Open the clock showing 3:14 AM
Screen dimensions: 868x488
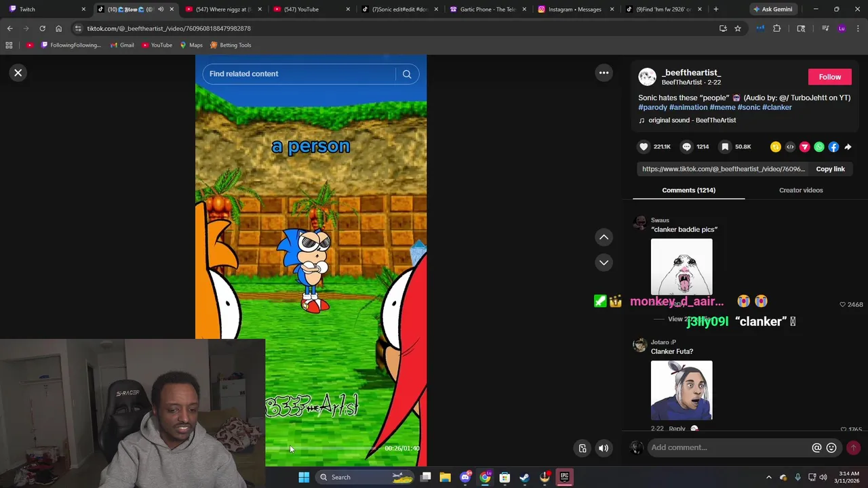(848, 477)
